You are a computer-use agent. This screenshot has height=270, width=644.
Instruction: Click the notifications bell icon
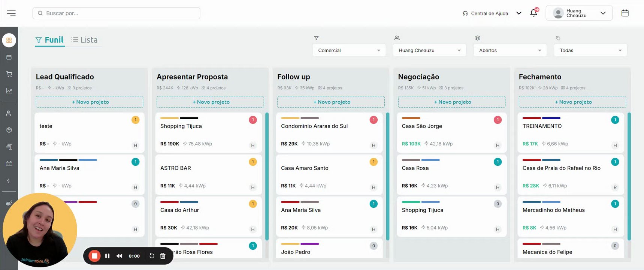(533, 13)
